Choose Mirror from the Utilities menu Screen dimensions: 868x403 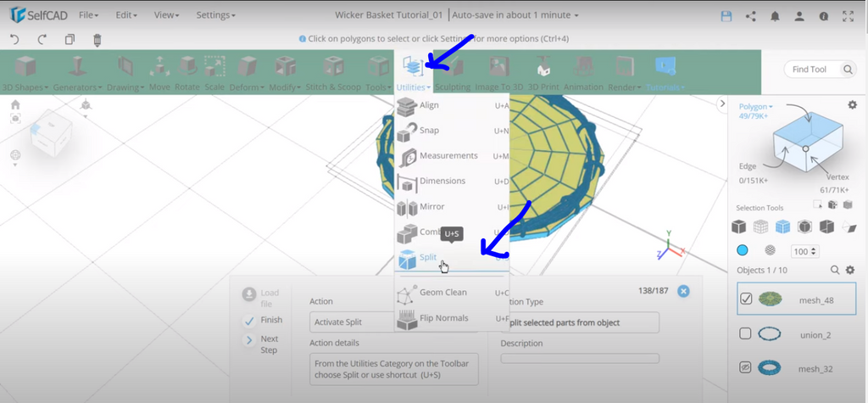(x=452, y=207)
